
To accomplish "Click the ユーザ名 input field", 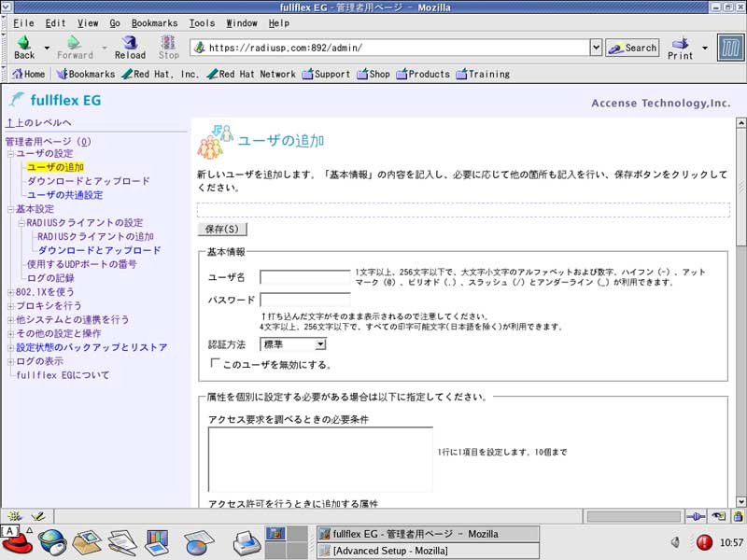I will coord(305,277).
